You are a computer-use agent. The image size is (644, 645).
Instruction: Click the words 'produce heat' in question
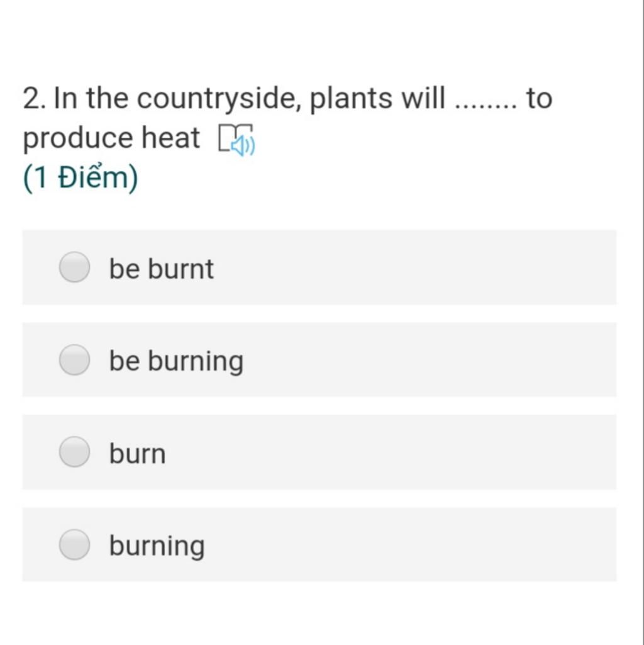(111, 138)
